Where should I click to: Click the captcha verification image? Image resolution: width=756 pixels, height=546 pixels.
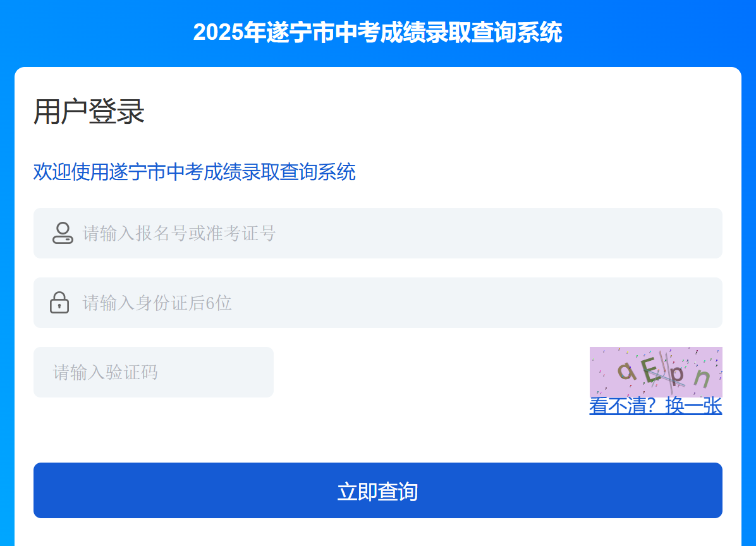655,372
